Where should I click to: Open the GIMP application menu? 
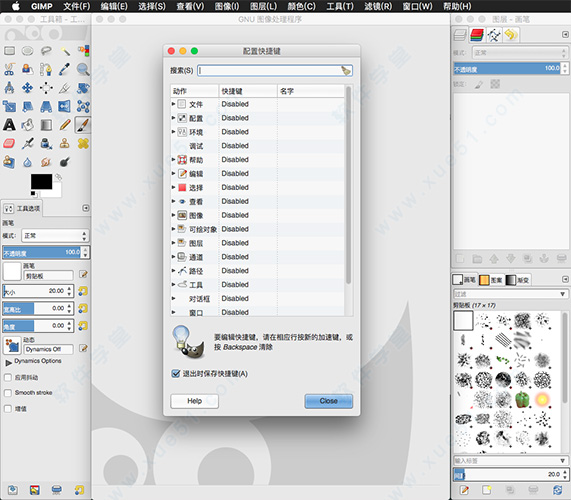pyautogui.click(x=42, y=6)
